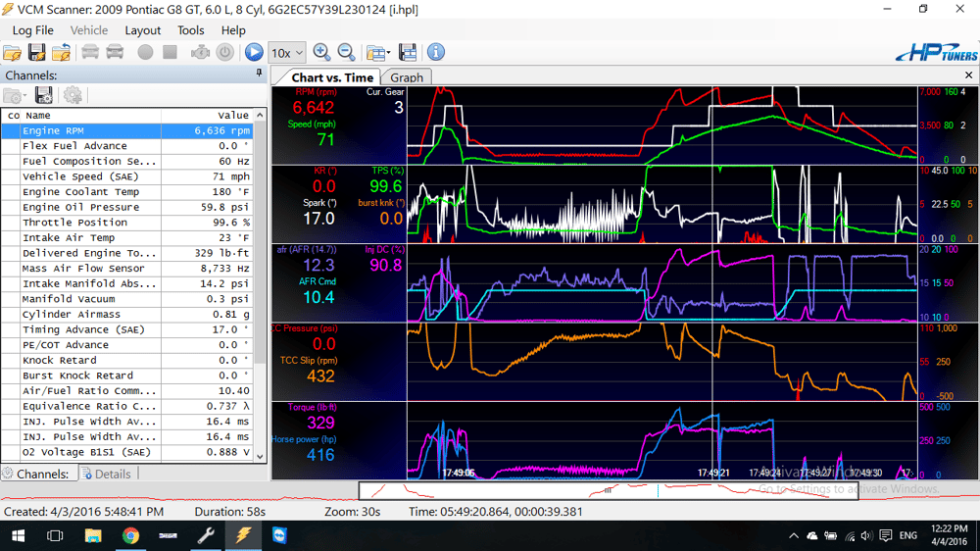The image size is (980, 551).
Task: Open the blue info icon
Action: click(x=436, y=53)
